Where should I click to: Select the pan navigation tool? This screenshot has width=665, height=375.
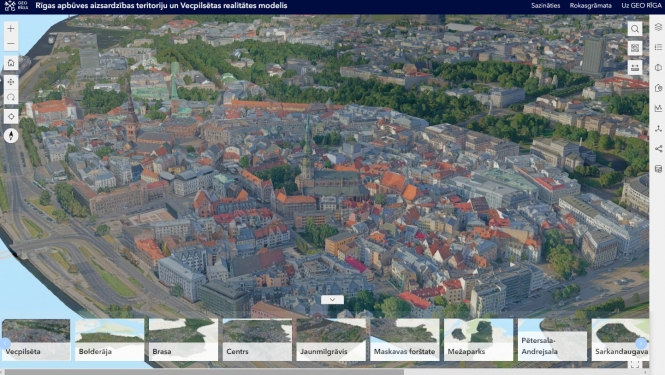click(11, 81)
